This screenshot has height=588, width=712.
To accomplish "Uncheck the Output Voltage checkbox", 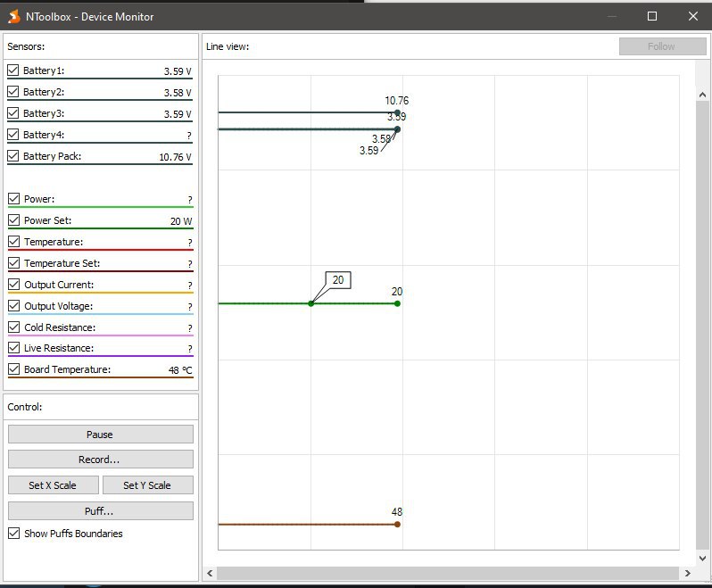I will coord(14,305).
